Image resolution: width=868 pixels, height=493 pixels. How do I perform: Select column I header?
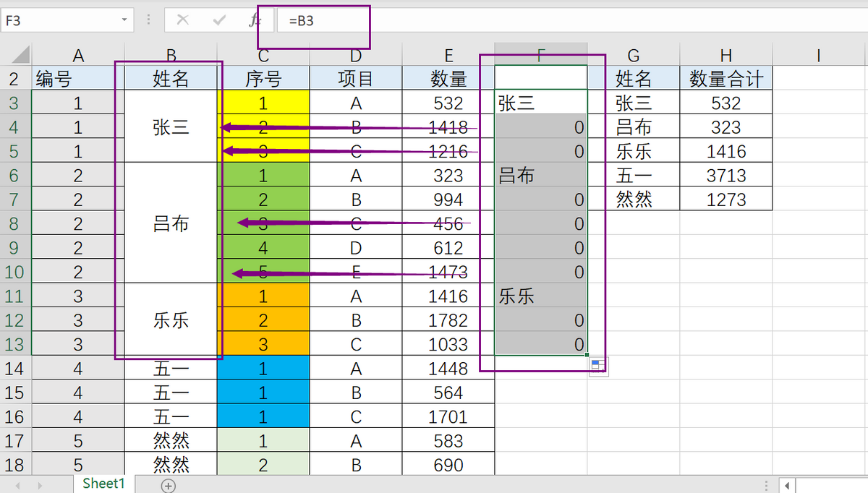coord(819,54)
